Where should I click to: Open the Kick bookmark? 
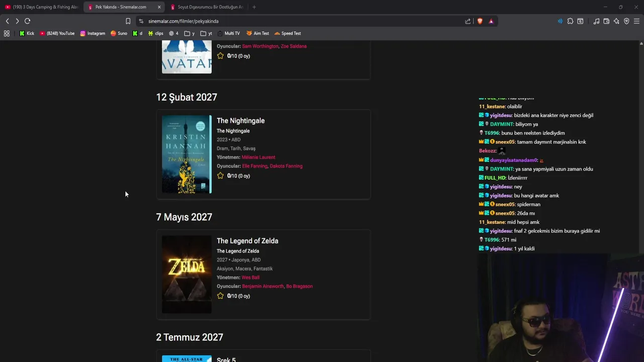(x=27, y=33)
